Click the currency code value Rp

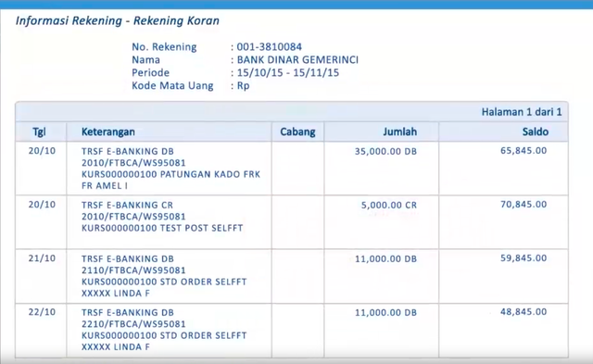coord(243,86)
